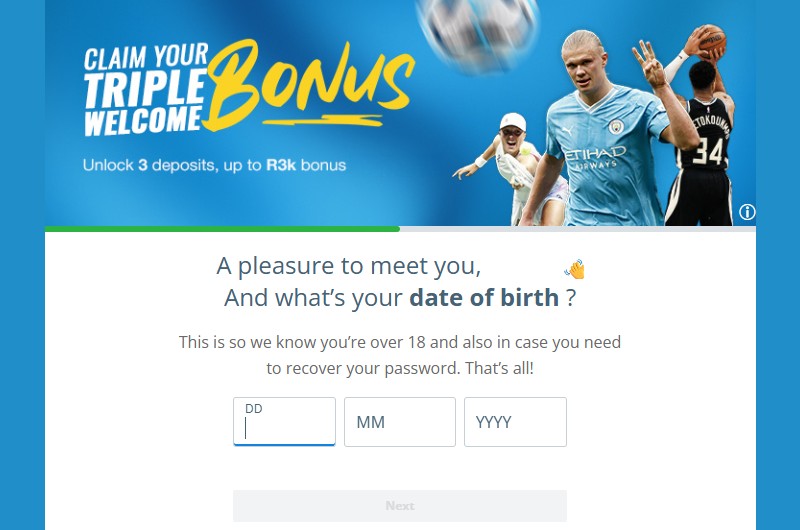Click the Etihad Airways logo on the jersey
800x530 pixels.
pos(595,157)
